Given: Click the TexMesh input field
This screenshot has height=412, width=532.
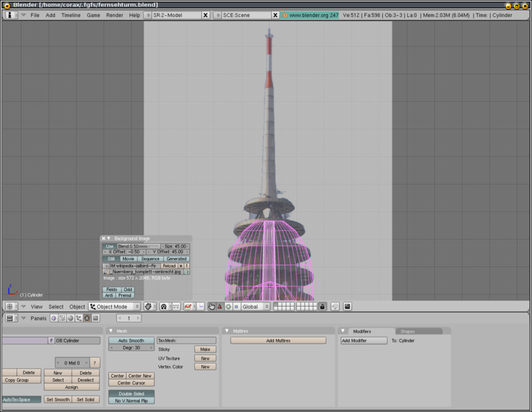Looking at the screenshot, I should click(x=186, y=340).
